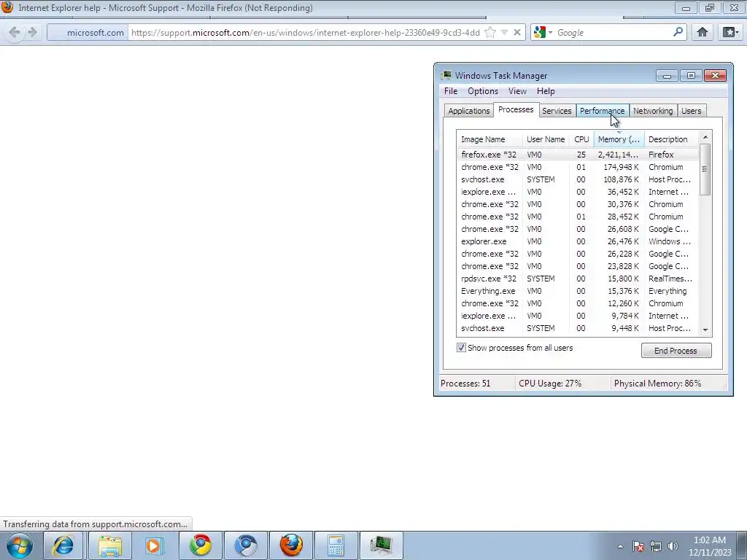The height and width of the screenshot is (560, 747).
Task: Click scroll up arrow in process list
Action: click(x=705, y=137)
